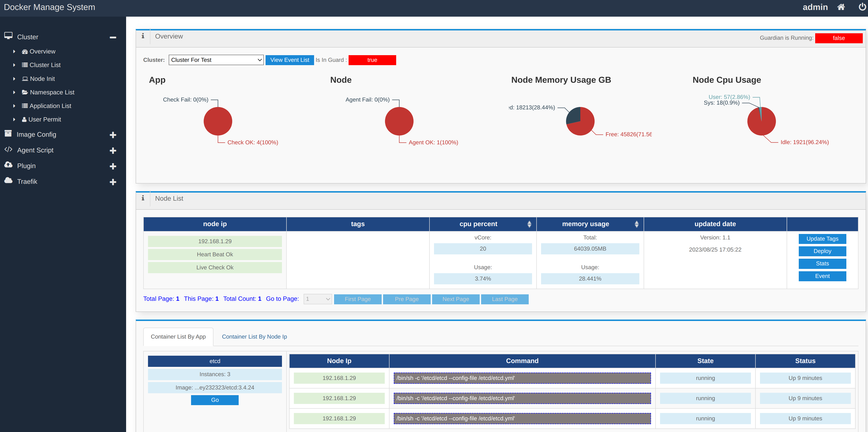Viewport: 868px width, 432px height.
Task: Click the Last Page button
Action: (505, 299)
